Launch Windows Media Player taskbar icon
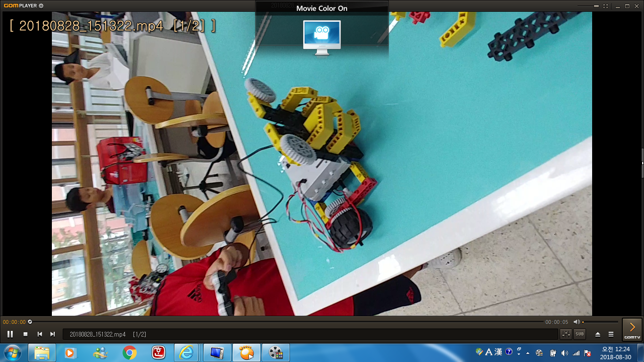This screenshot has height=362, width=644. click(x=70, y=353)
